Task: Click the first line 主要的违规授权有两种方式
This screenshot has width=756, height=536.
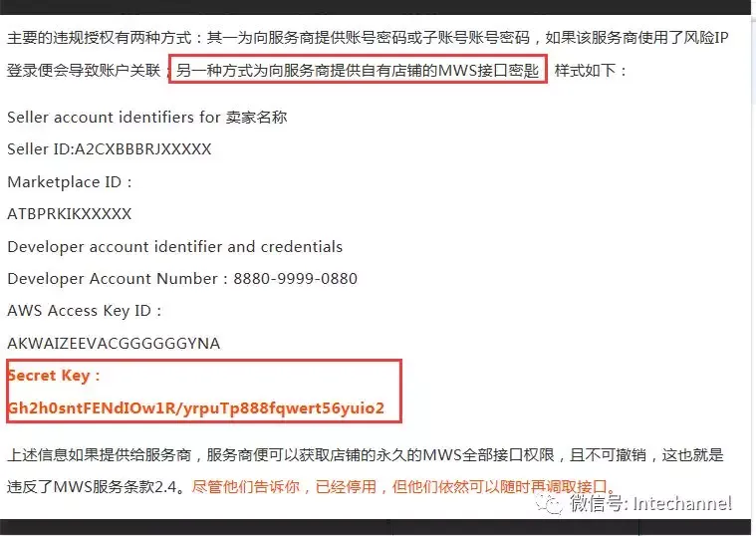Action: tap(99, 38)
